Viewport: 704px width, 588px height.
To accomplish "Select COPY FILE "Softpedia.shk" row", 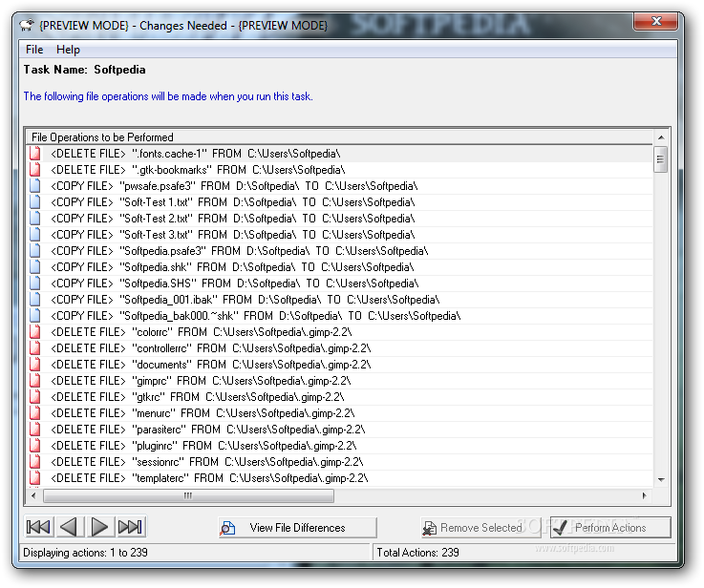I will (x=339, y=267).
